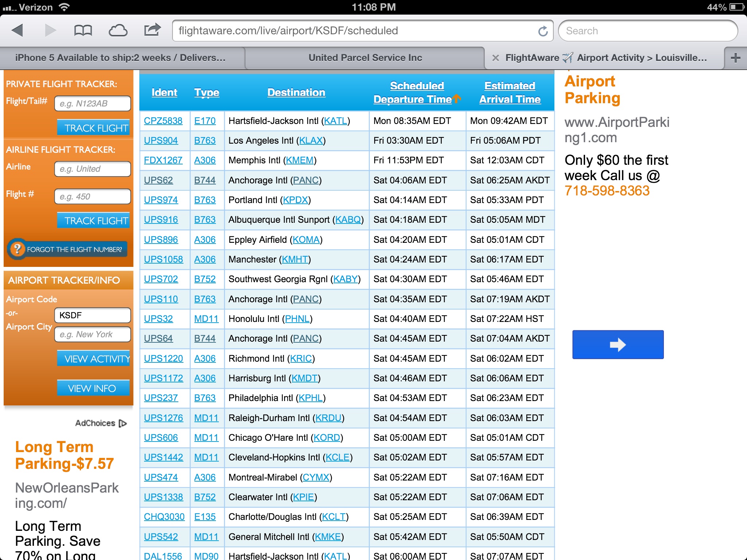747x560 pixels.
Task: Click 718-598-8363 phone number
Action: pos(607,191)
